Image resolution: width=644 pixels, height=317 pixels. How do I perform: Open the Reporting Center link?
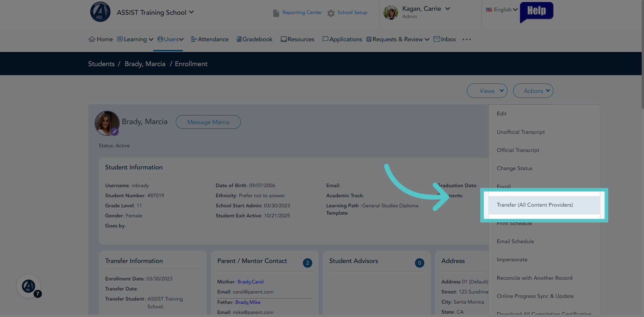302,12
